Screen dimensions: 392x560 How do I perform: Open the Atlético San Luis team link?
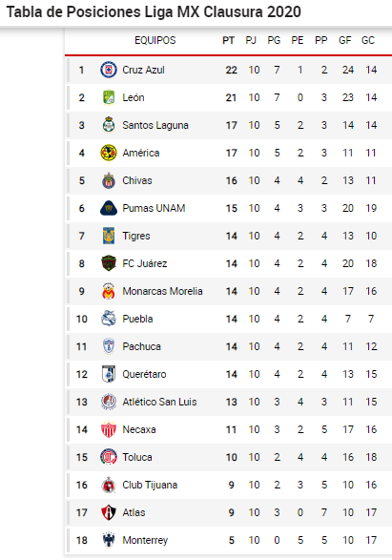[x=159, y=402]
